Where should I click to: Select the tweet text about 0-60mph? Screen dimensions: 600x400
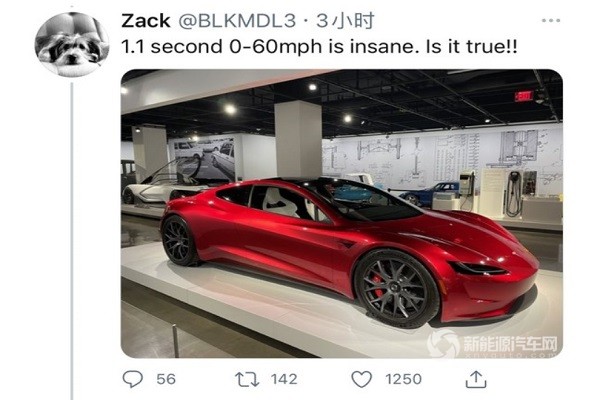tap(319, 47)
